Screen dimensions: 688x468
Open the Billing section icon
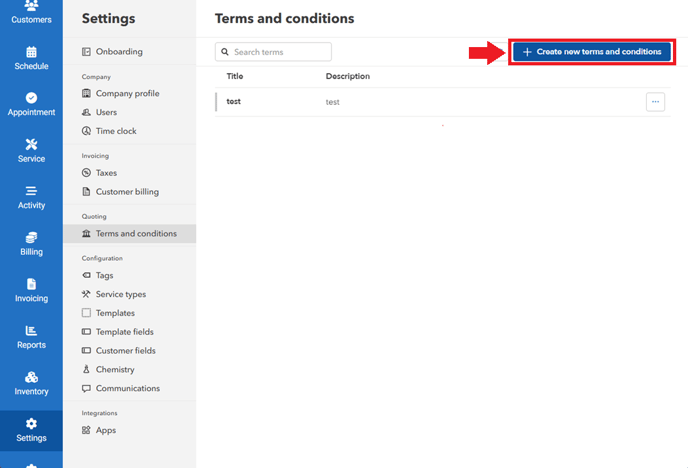(31, 238)
